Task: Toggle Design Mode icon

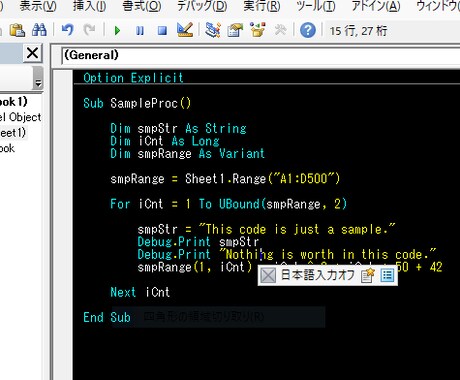Action: (185, 30)
